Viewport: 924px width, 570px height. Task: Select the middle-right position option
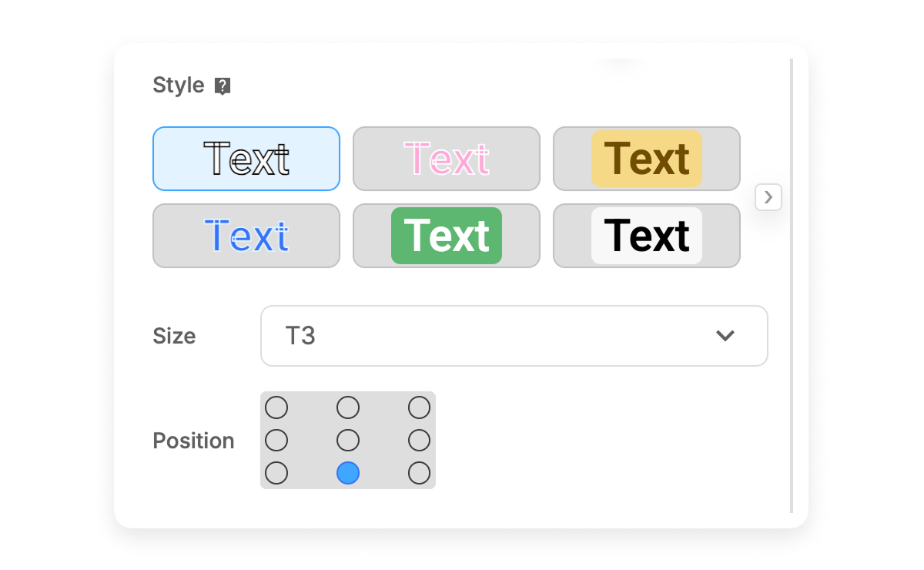tap(420, 440)
